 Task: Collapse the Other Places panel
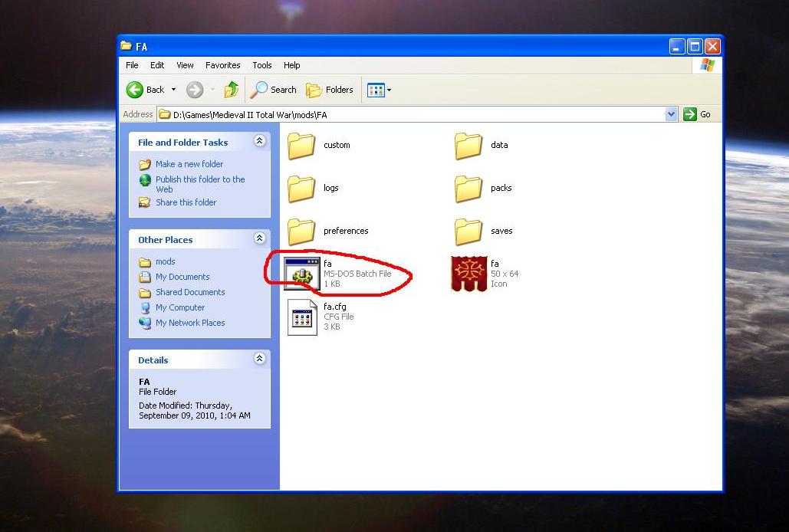(x=260, y=238)
